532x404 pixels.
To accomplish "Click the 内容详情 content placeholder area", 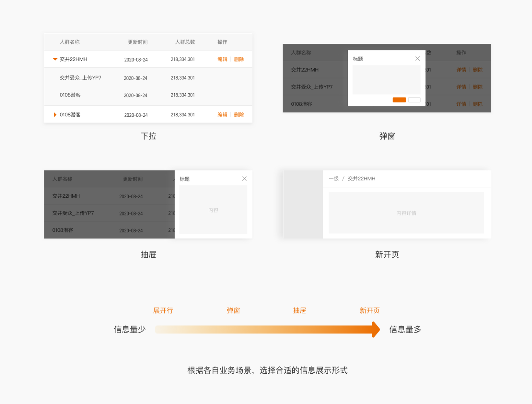I will 406,213.
